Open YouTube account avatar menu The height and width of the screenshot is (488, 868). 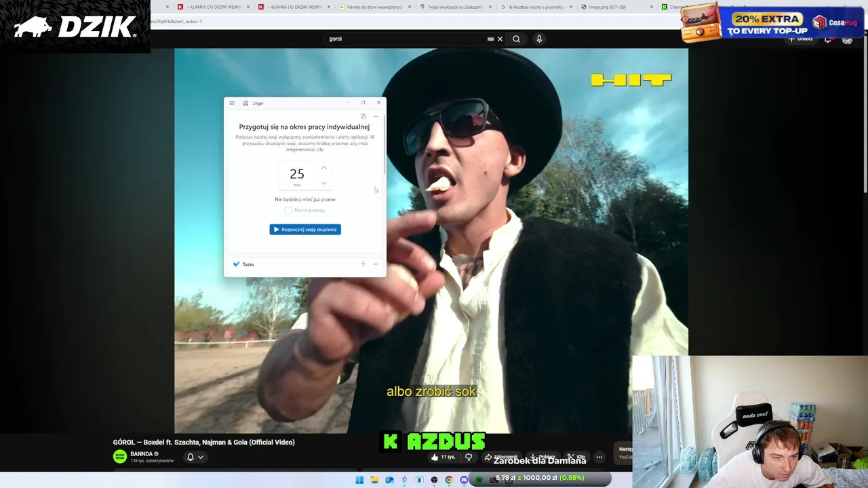pyautogui.click(x=847, y=39)
